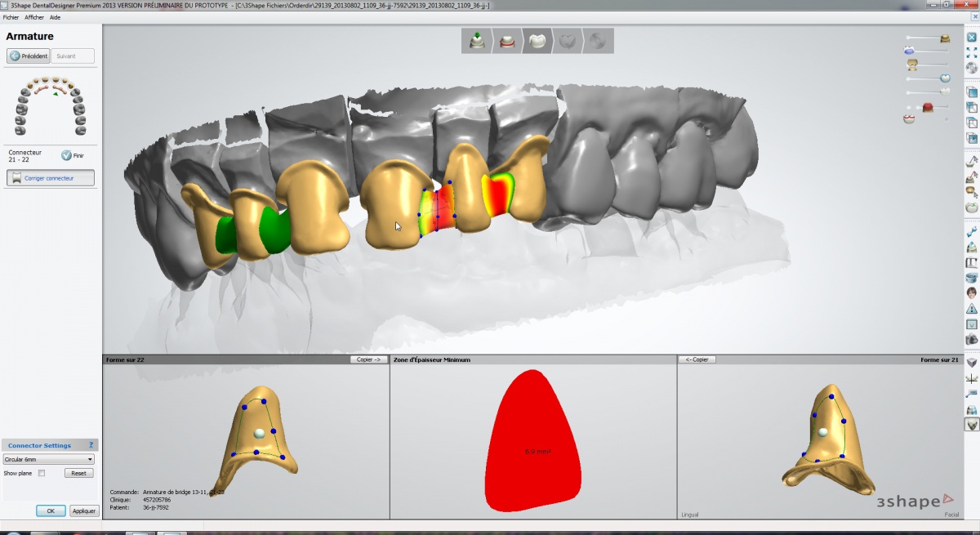Select the second workflow step icon with red margin

point(507,41)
